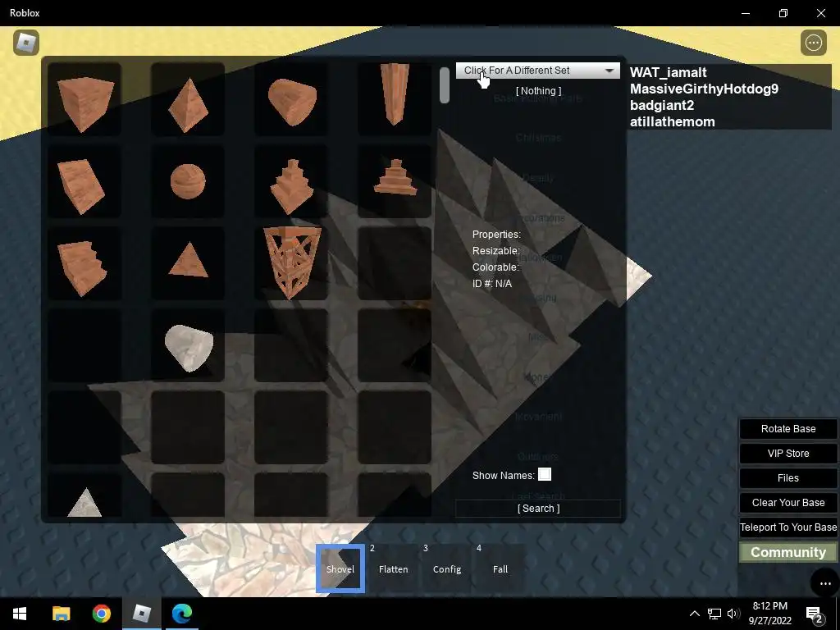Open Google Chrome from taskbar
The image size is (840, 630).
pos(101,614)
